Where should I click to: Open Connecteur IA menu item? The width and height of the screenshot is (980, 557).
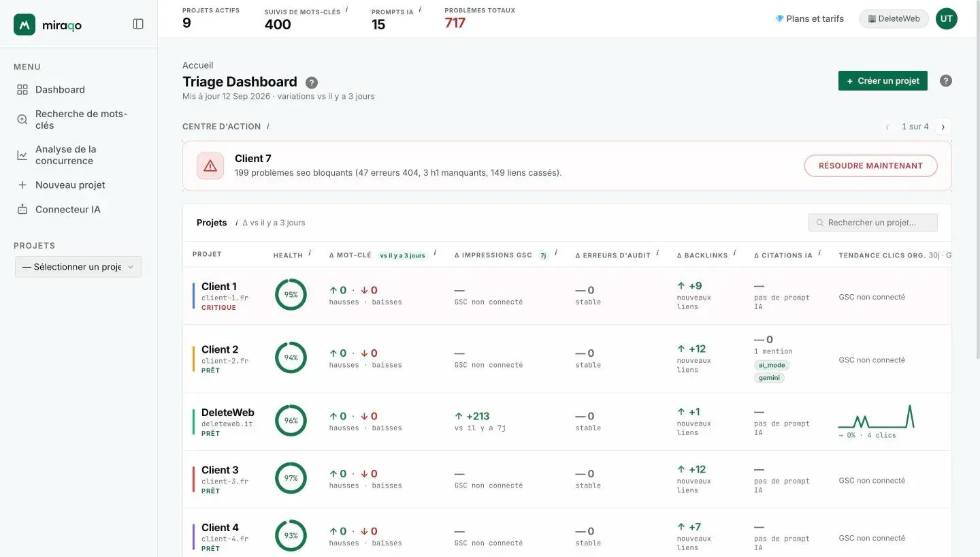coord(79,209)
